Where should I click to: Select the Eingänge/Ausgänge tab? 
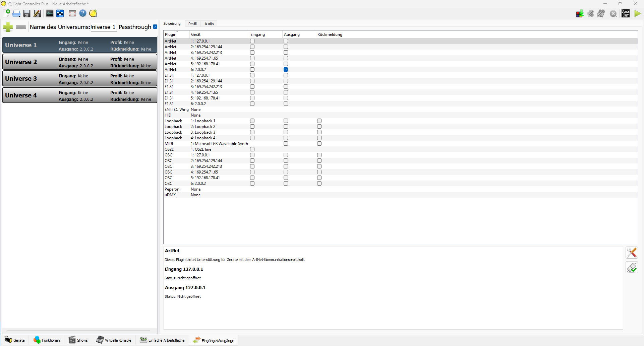tap(214, 340)
